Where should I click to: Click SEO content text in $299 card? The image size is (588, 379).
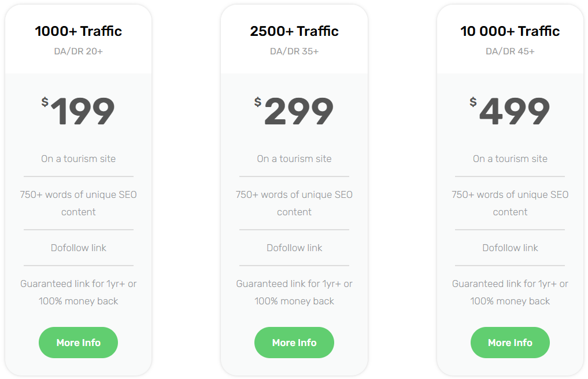click(294, 203)
